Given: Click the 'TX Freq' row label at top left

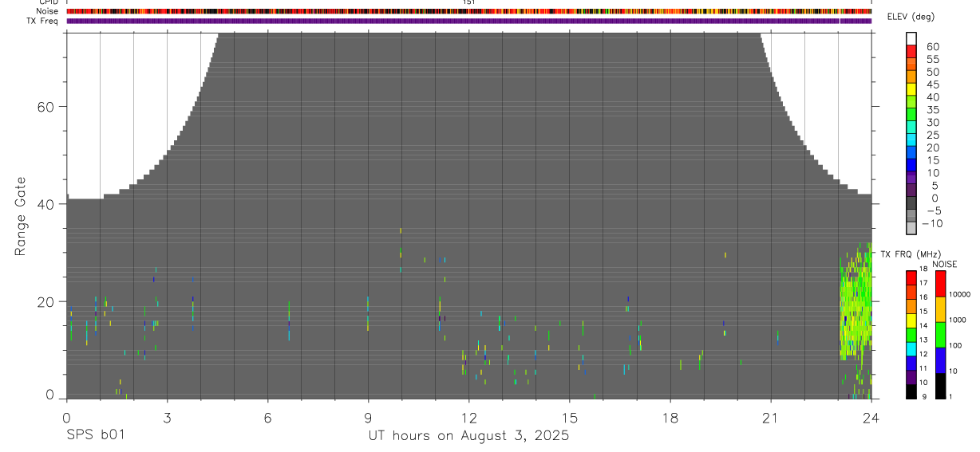Looking at the screenshot, I should (x=43, y=21).
